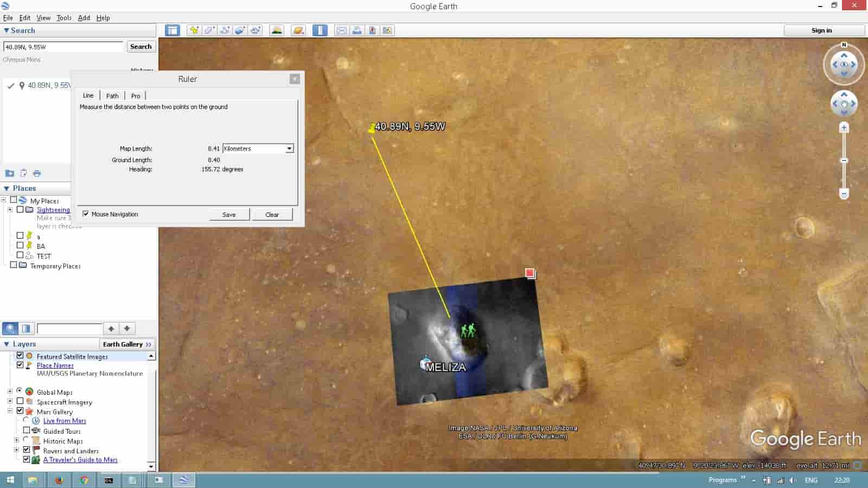Expand the Spacecraft Imagery tree node

[10, 401]
